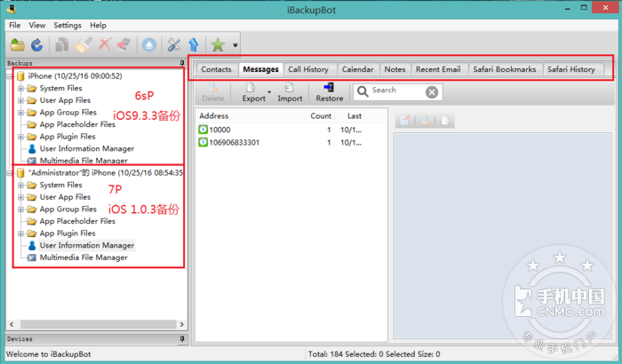Image resolution: width=622 pixels, height=364 pixels.
Task: Click the green star toolbar icon
Action: 219,44
